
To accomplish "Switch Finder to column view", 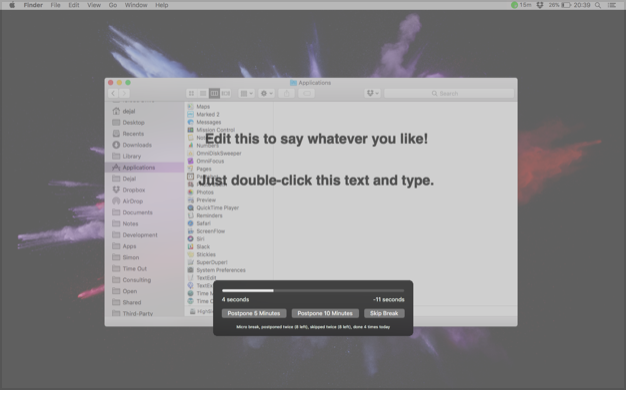I will 214,93.
